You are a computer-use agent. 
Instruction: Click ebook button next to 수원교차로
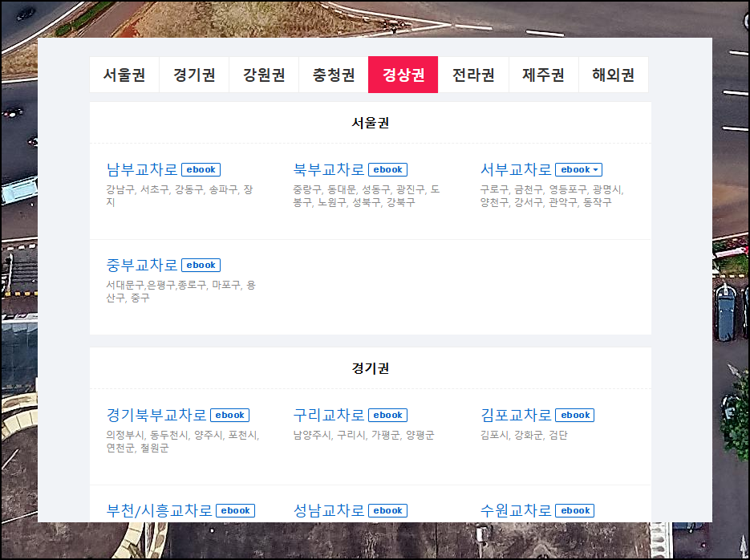pos(575,511)
